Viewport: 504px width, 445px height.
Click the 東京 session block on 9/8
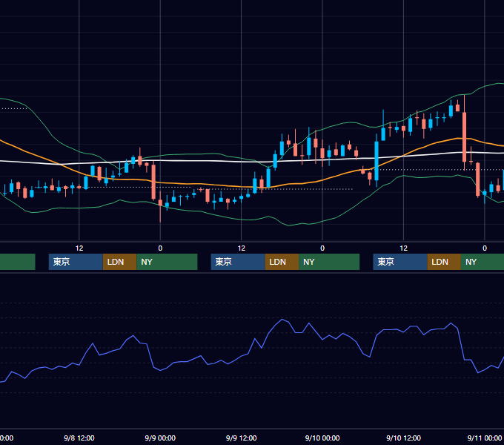pyautogui.click(x=76, y=262)
